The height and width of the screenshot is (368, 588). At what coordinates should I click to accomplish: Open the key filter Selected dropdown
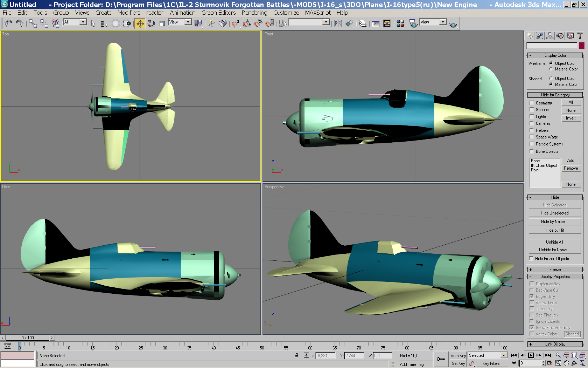[x=488, y=355]
